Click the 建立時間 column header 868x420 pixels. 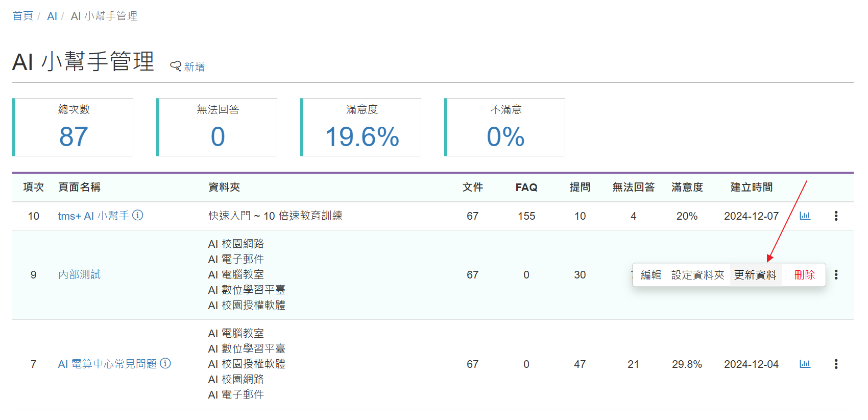751,188
